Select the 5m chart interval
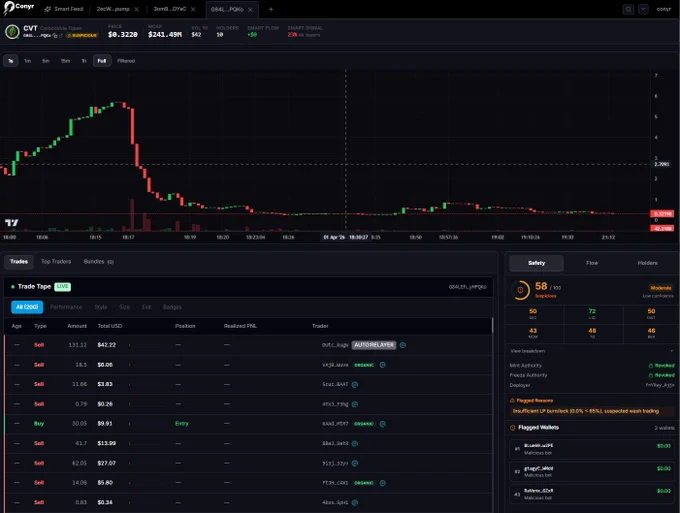Viewport: 680px width, 513px height. (46, 61)
